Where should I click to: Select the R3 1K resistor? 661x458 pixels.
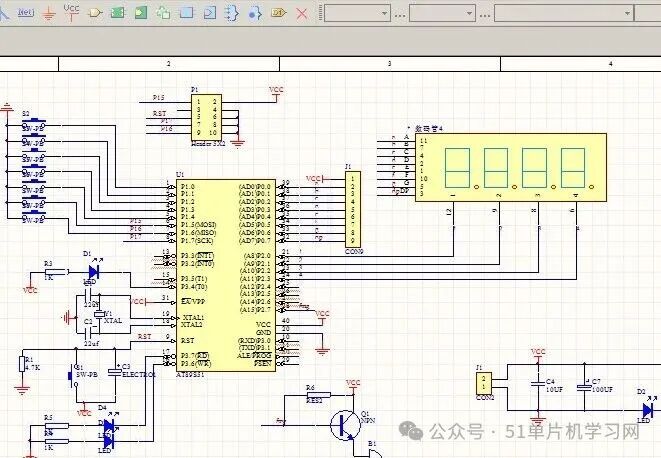56,272
